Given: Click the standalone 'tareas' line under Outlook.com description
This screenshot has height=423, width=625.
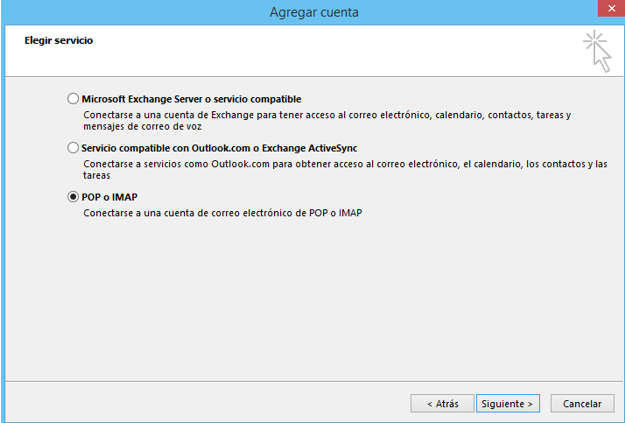Looking at the screenshot, I should point(96,174).
